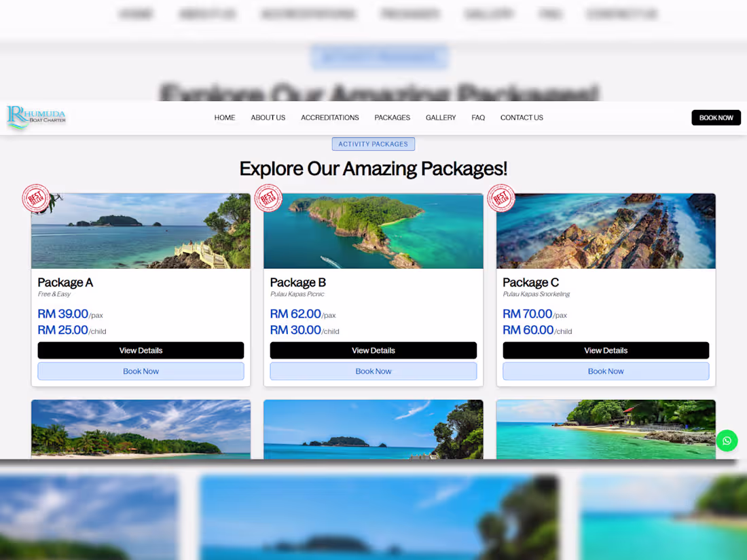View Details for Package B Pulau Kapas Picnic
The width and height of the screenshot is (747, 560).
point(373,350)
